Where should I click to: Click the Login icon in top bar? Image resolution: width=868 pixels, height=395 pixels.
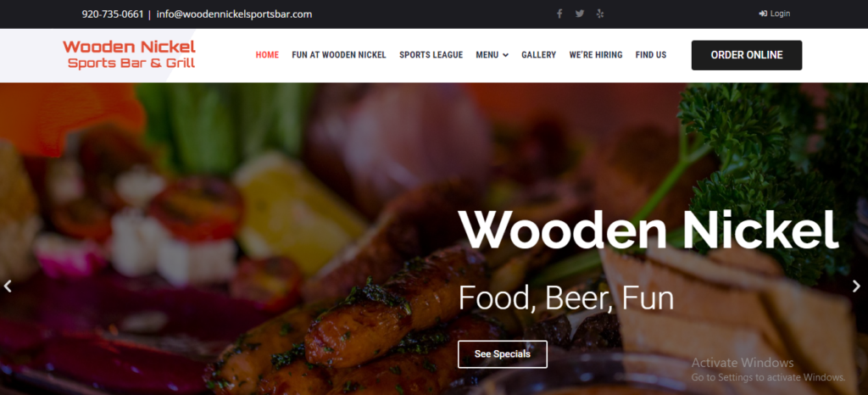(763, 14)
